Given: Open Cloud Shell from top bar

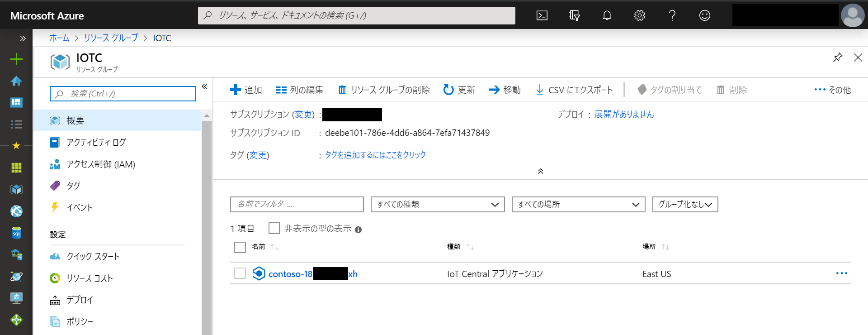Looking at the screenshot, I should click(x=542, y=15).
